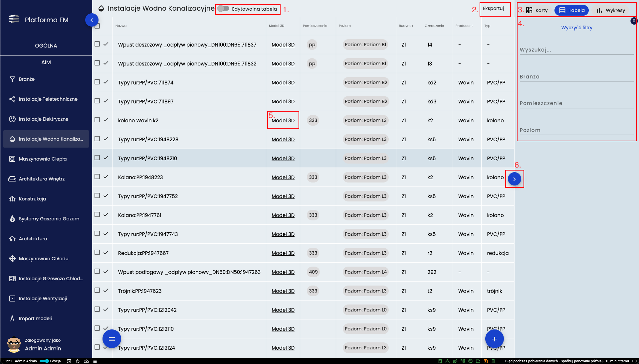This screenshot has width=639, height=364.
Task: Sort by the Nazwa column header
Action: 121,26
